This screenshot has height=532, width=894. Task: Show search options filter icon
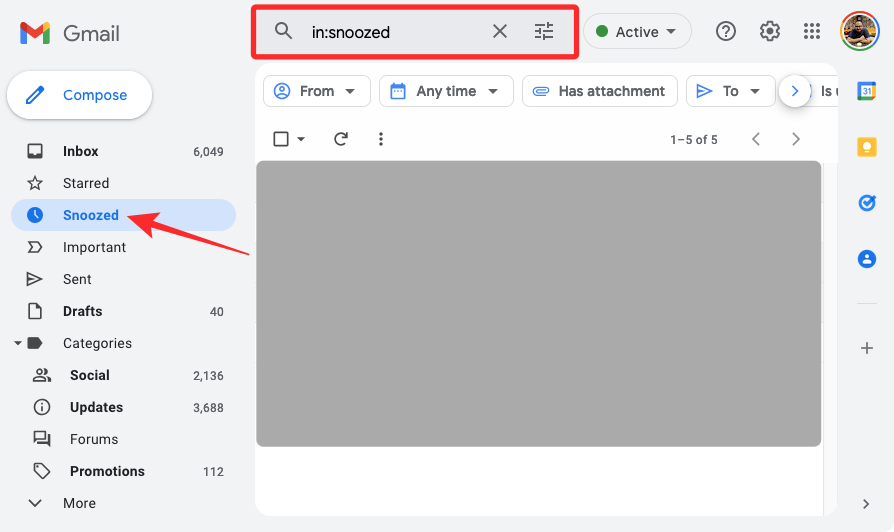click(x=544, y=32)
